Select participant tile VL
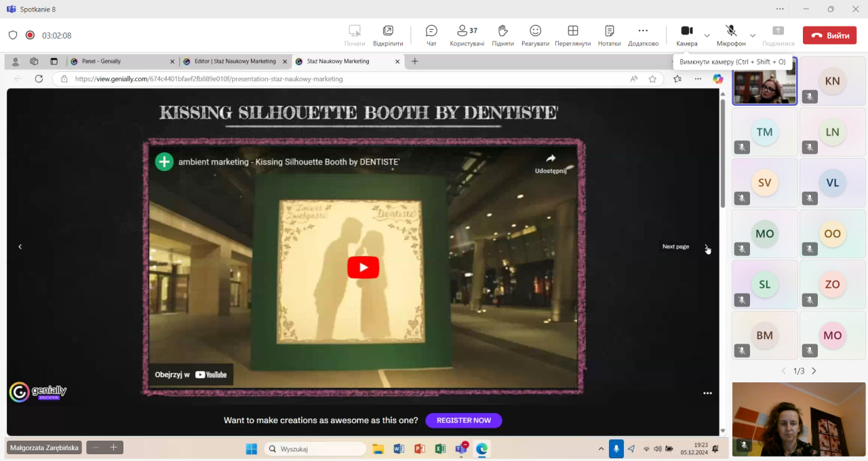The height and width of the screenshot is (461, 868). (x=833, y=183)
